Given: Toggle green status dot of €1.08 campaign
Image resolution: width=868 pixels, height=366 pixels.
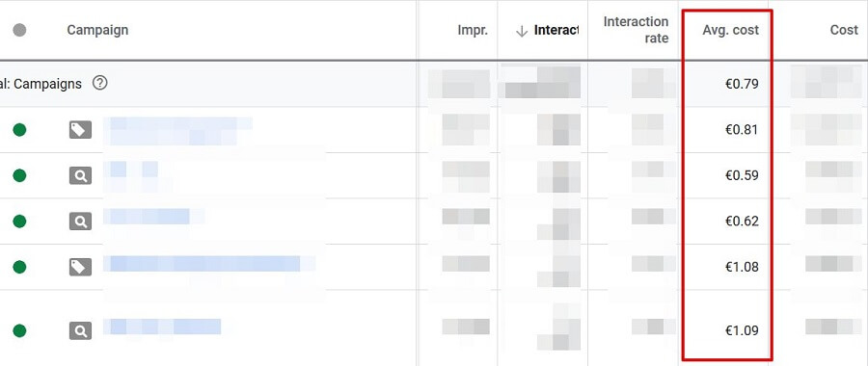Looking at the screenshot, I should click(19, 267).
